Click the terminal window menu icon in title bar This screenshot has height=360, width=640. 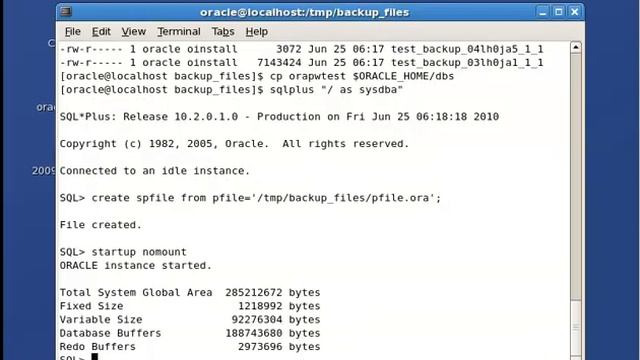click(x=66, y=12)
